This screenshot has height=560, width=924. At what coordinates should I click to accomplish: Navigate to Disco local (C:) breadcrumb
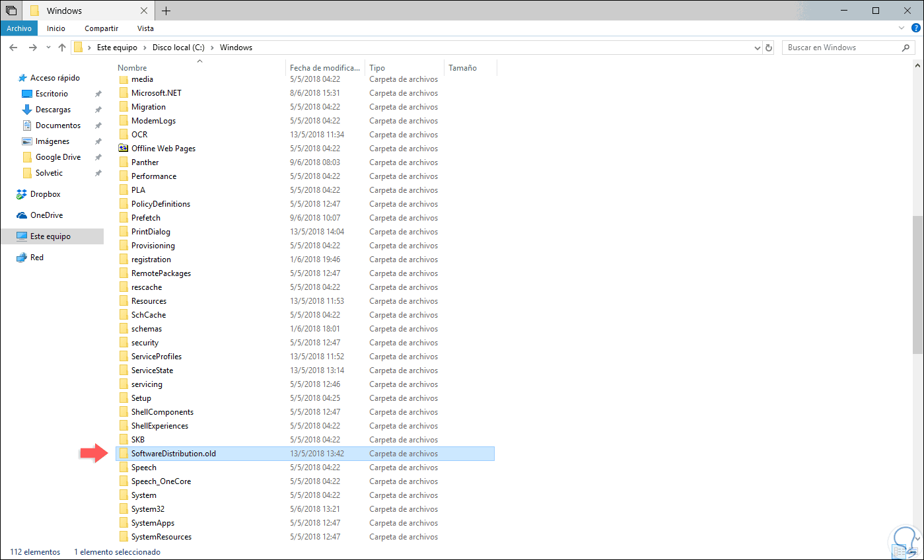point(178,48)
